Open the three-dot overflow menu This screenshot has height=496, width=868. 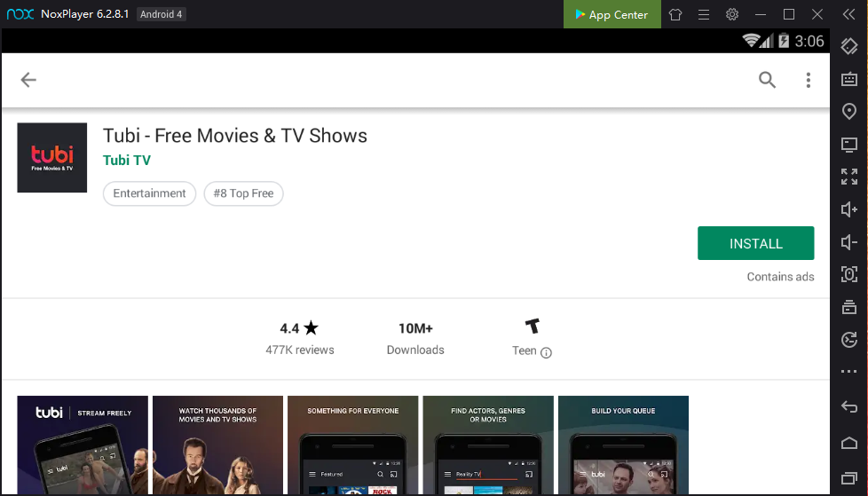point(808,80)
